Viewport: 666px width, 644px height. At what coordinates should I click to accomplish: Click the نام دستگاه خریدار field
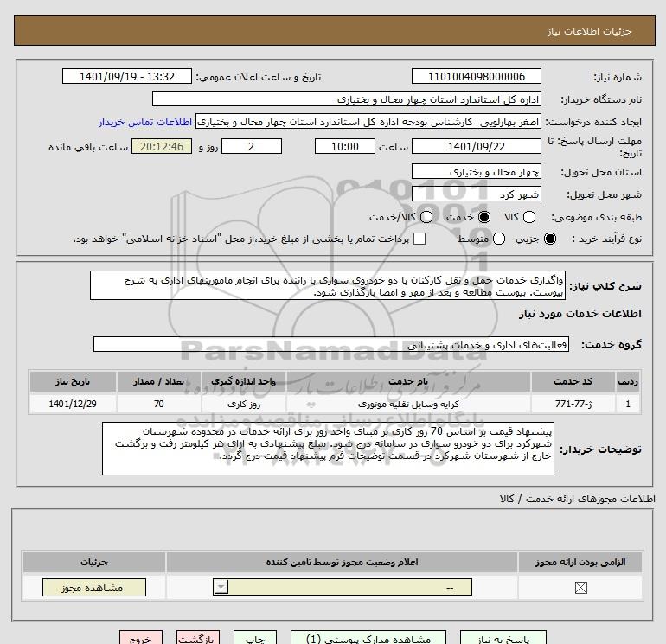pyautogui.click(x=347, y=99)
